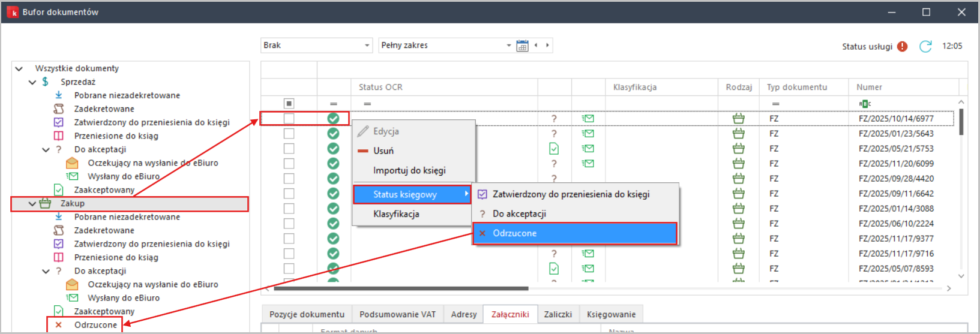Click the Numer column header
Image resolution: width=980 pixels, height=334 pixels.
tap(869, 87)
